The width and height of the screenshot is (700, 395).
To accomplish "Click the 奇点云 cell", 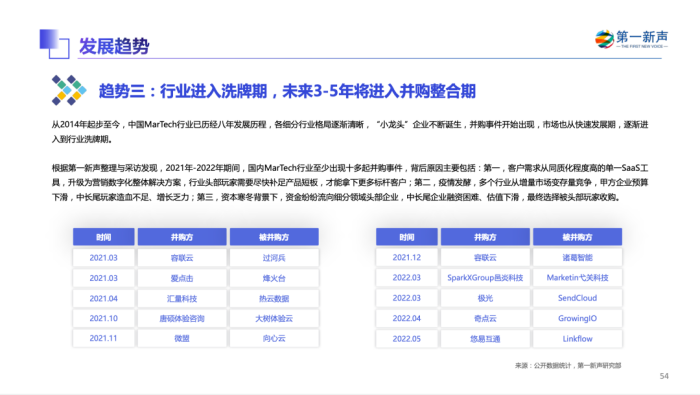I will [485, 318].
